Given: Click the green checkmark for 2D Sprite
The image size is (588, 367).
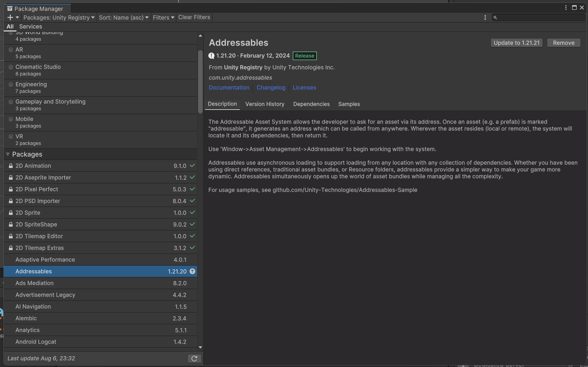Looking at the screenshot, I should click(x=192, y=213).
